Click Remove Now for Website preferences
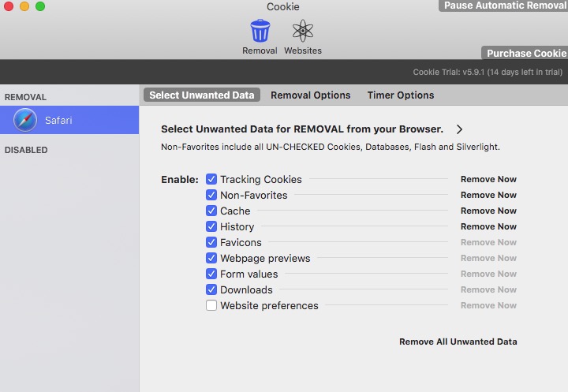Image resolution: width=568 pixels, height=392 pixels. click(x=488, y=305)
